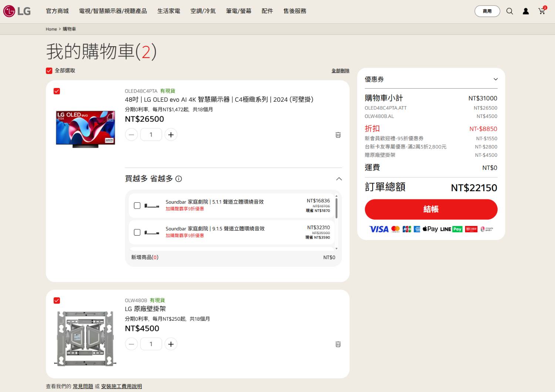
Task: Open the 空調/冷氣 menu
Action: (x=203, y=11)
